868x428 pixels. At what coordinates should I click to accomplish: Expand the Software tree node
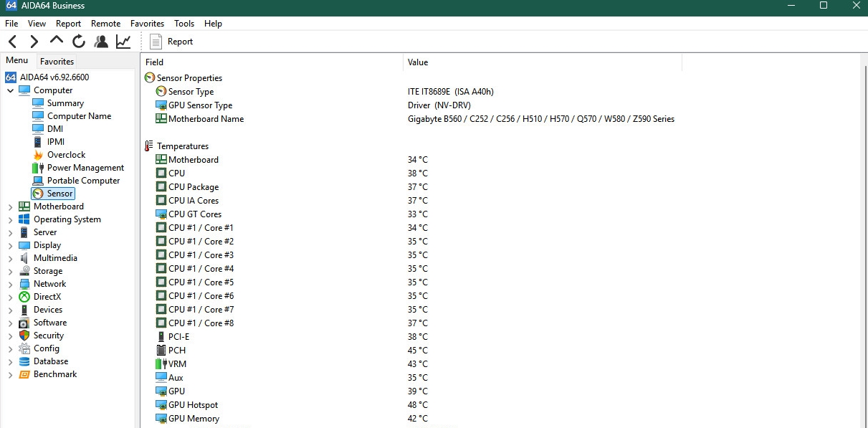coord(10,323)
